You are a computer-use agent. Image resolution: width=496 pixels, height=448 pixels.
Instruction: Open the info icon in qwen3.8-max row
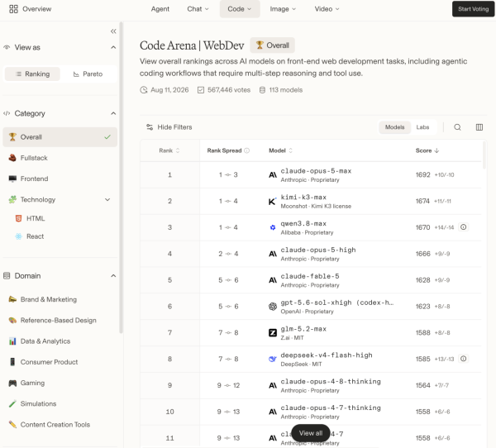pos(464,226)
